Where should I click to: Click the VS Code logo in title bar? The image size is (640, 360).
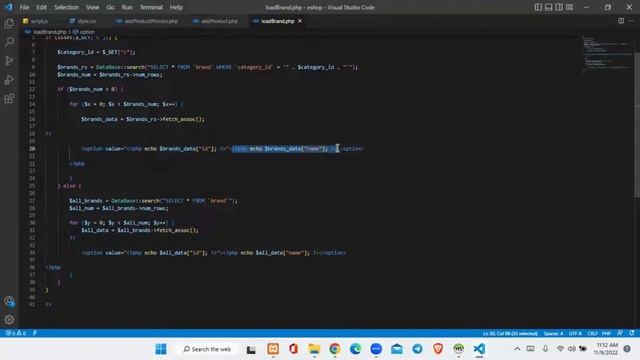click(x=9, y=7)
